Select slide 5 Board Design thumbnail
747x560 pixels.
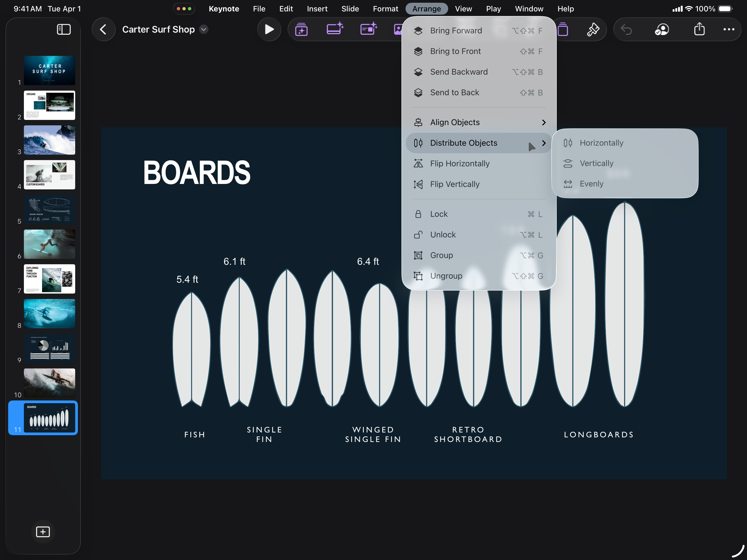click(50, 210)
